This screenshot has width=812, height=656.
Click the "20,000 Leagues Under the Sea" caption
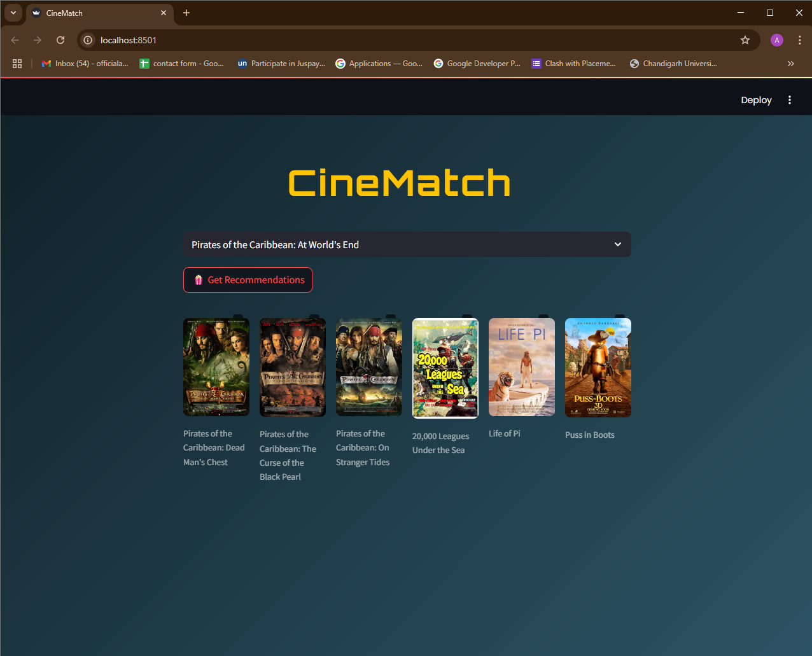pyautogui.click(x=440, y=443)
